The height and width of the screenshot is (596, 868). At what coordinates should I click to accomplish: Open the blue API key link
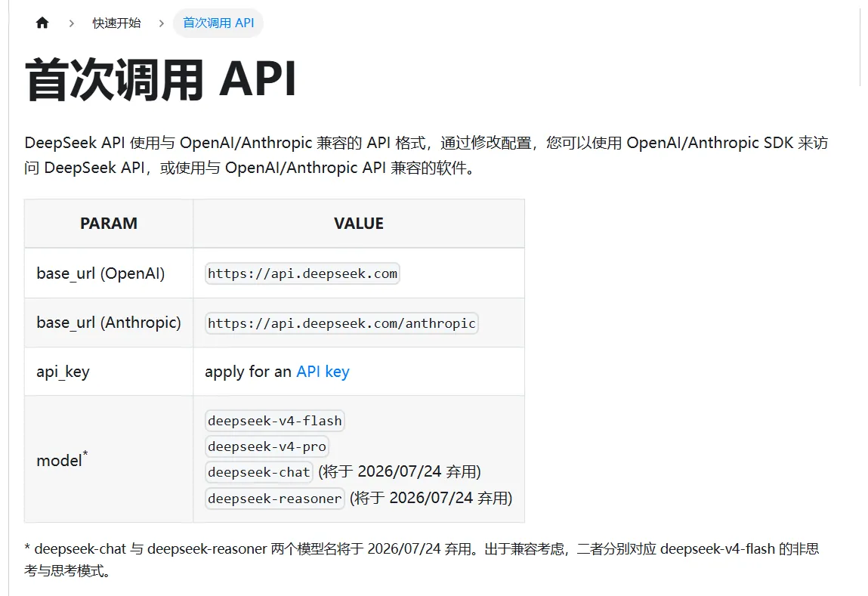click(323, 372)
